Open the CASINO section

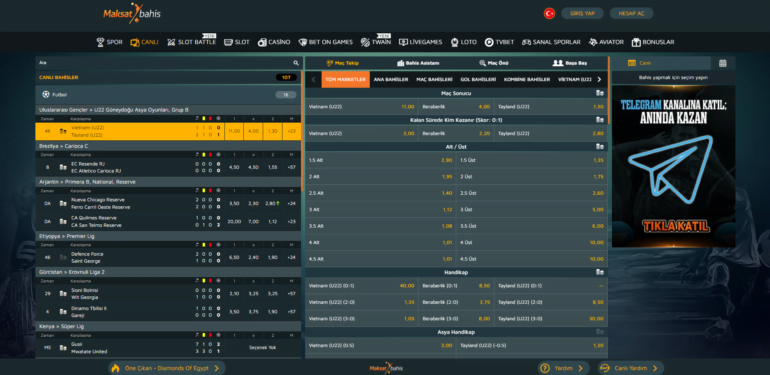coord(274,42)
